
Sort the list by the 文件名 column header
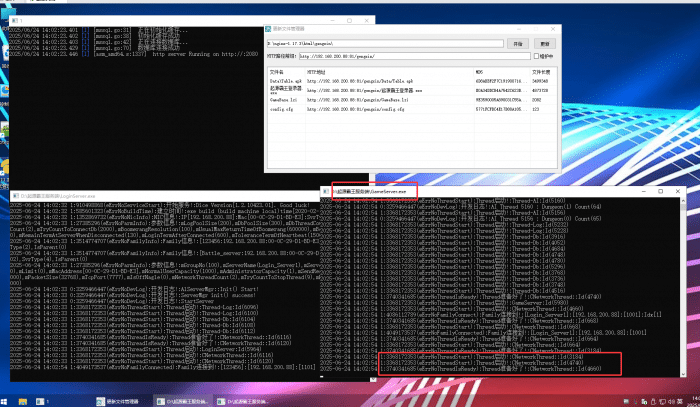(x=277, y=72)
